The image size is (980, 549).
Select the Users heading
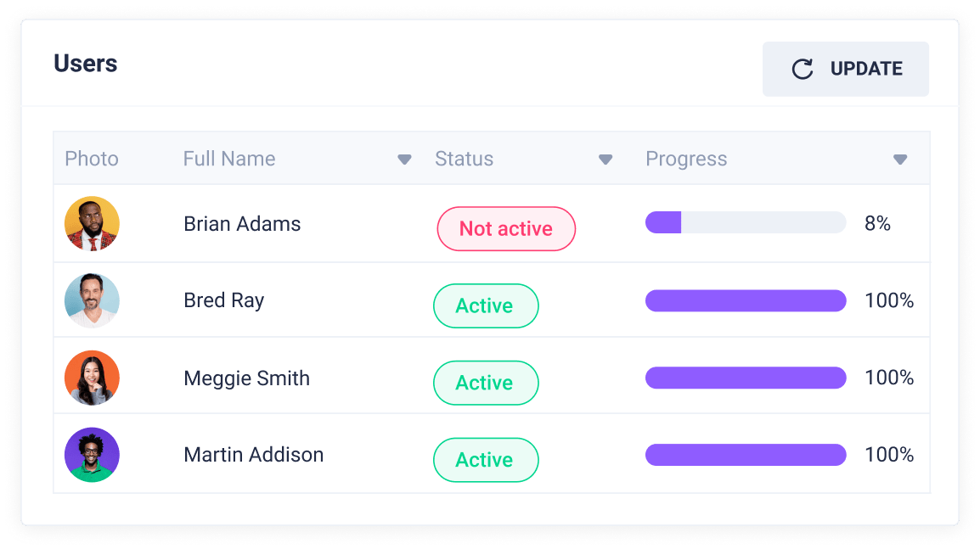pos(85,63)
